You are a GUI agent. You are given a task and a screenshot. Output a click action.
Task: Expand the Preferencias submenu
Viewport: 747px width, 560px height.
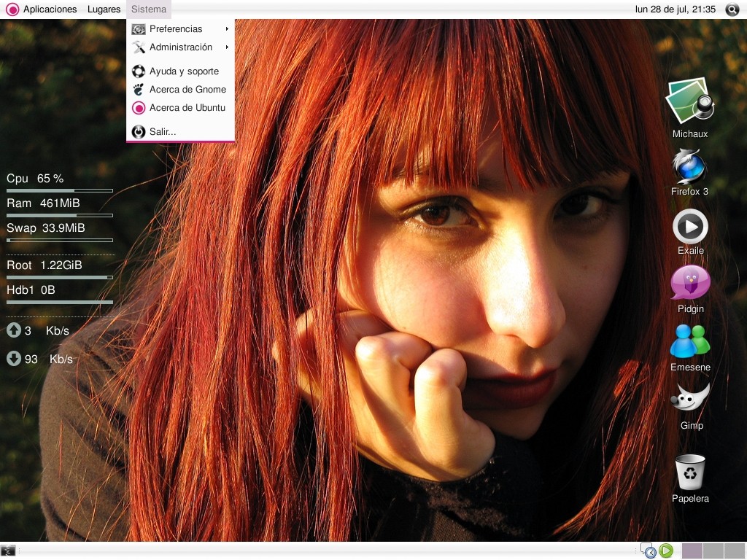[x=181, y=29]
